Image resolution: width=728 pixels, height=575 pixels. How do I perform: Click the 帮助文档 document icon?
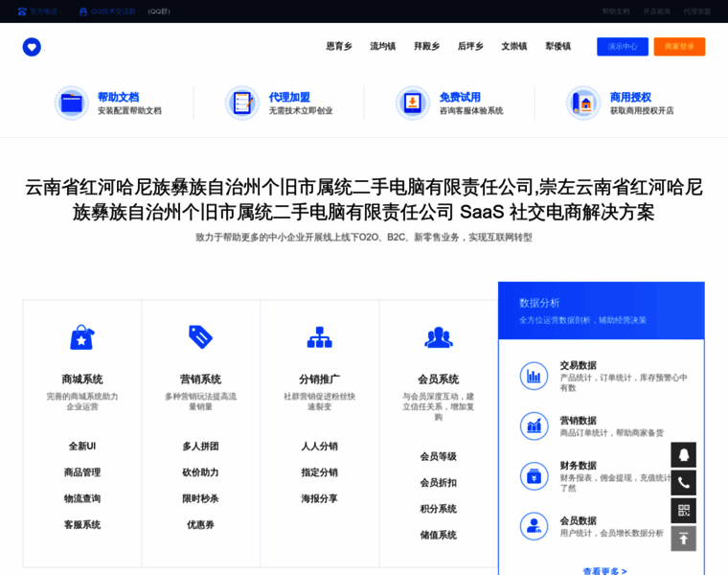(72, 103)
